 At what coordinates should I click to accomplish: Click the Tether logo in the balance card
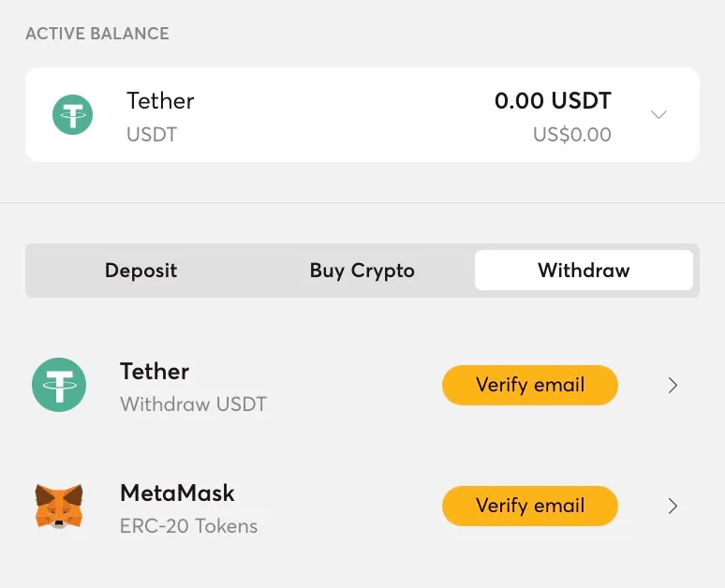point(72,114)
